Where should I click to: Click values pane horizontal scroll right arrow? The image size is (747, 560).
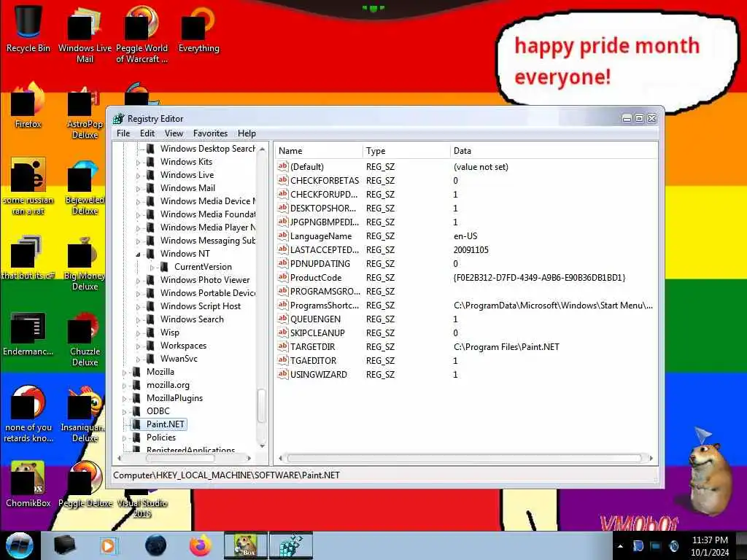point(651,458)
